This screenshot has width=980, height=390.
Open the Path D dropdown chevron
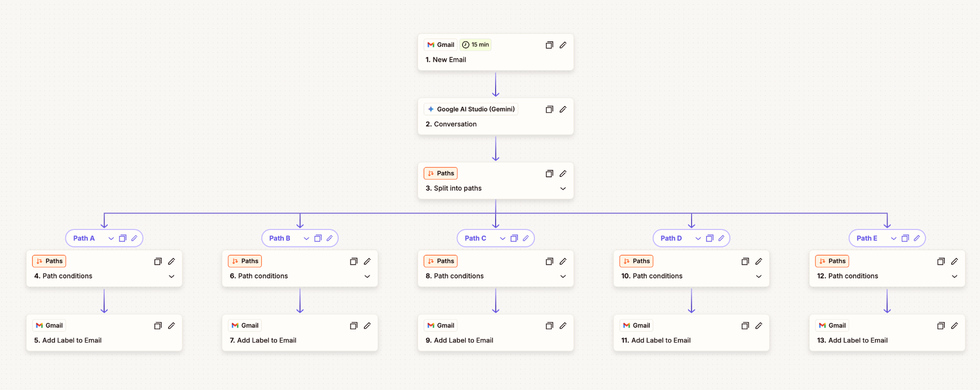(698, 238)
